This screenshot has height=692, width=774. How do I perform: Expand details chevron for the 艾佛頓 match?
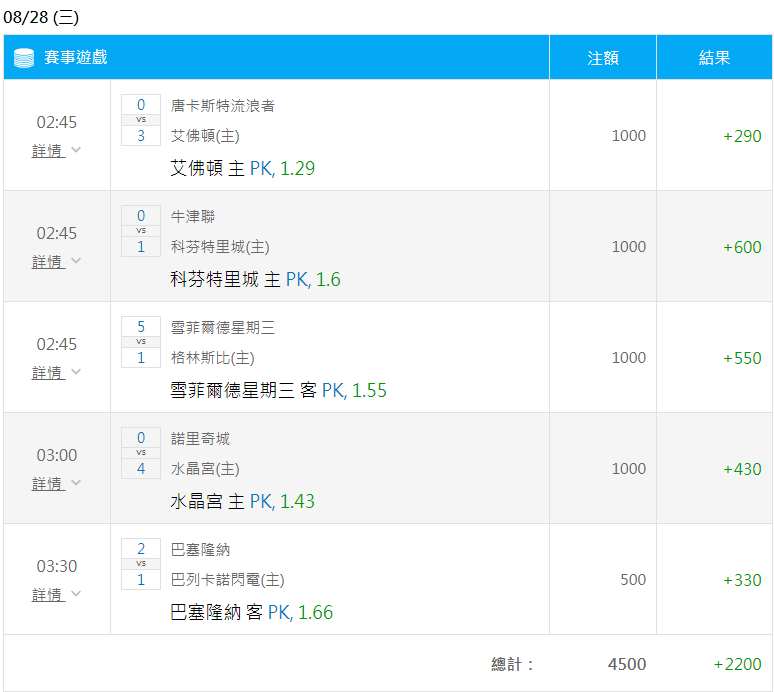(76, 150)
